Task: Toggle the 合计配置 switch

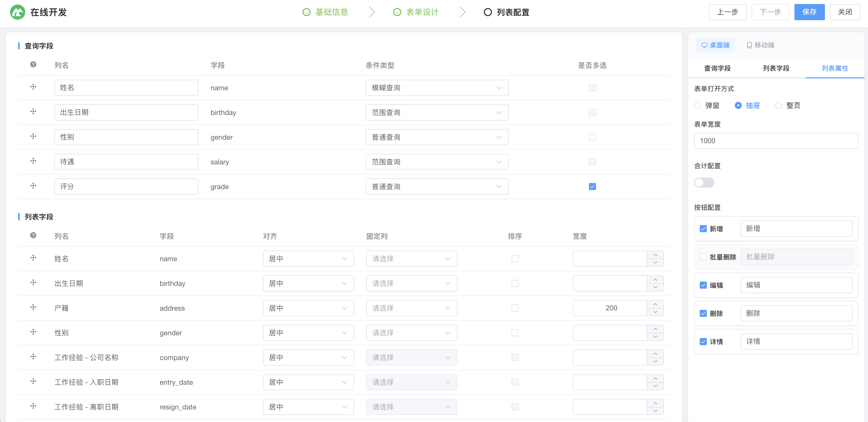Action: tap(704, 183)
